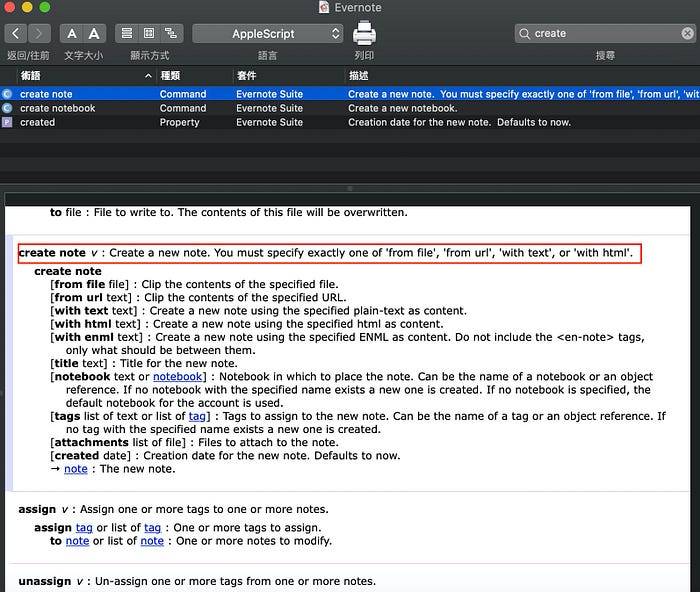Click the '[attachments list of file]' parameter line
This screenshot has height=592, width=700.
tap(194, 442)
